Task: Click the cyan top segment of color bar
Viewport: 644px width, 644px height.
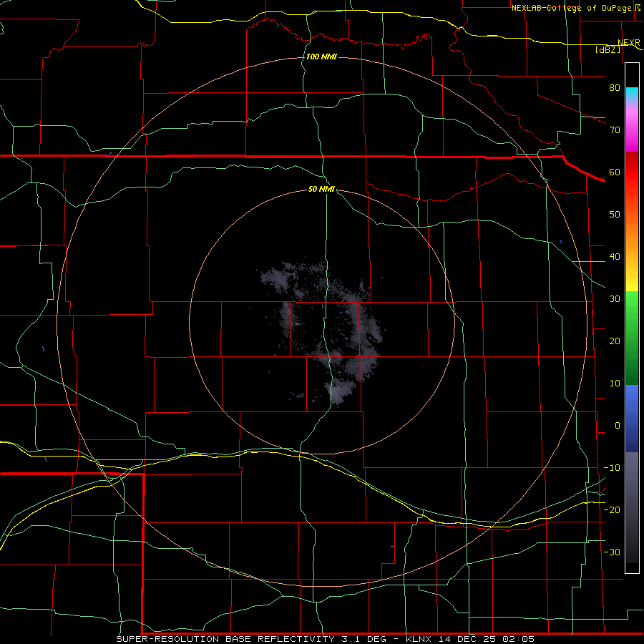Action: (x=632, y=94)
